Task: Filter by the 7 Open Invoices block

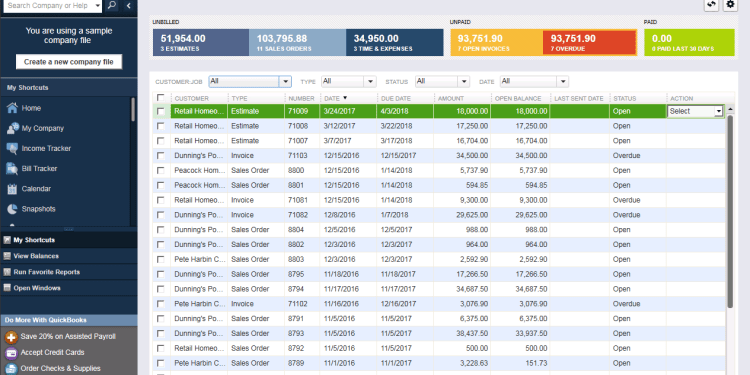Action: (496, 43)
